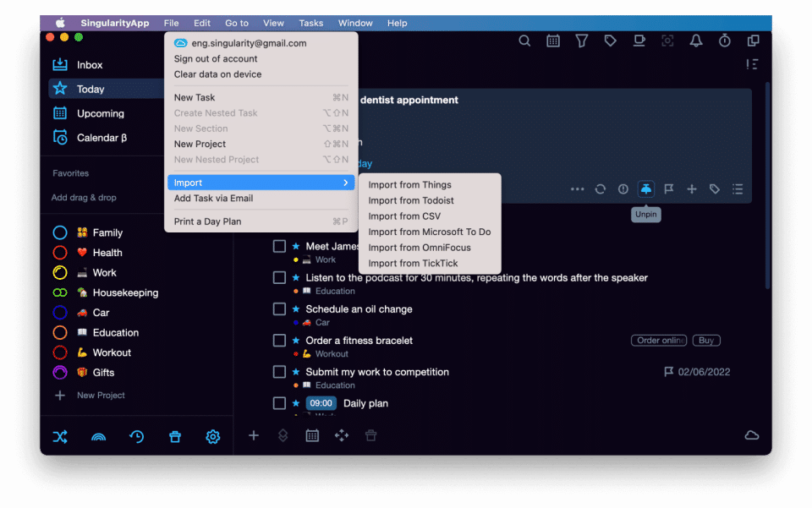Mark Submit my work to competition done
The width and height of the screenshot is (812, 508).
[279, 372]
